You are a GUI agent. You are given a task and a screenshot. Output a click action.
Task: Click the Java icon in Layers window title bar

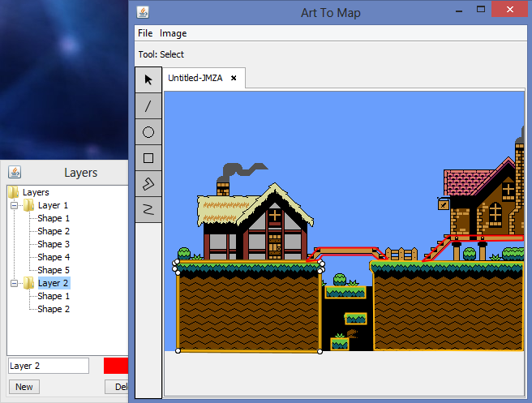click(15, 172)
